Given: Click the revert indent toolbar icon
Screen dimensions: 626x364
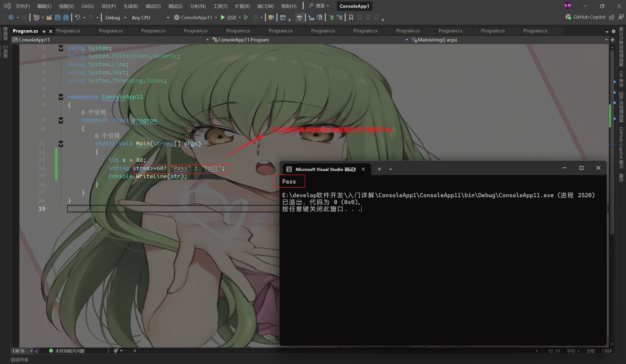Looking at the screenshot, I should click(x=339, y=17).
